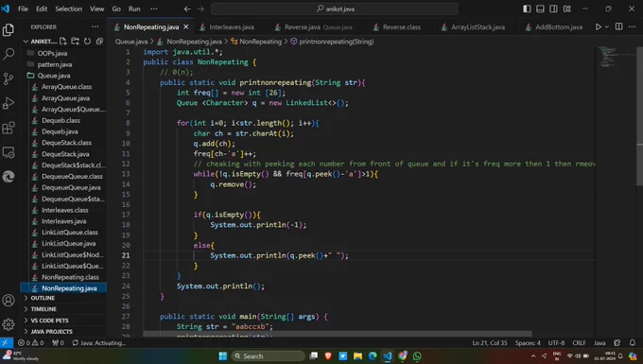This screenshot has width=643, height=364.
Task: Run the Java file with play button
Action: 599,26
